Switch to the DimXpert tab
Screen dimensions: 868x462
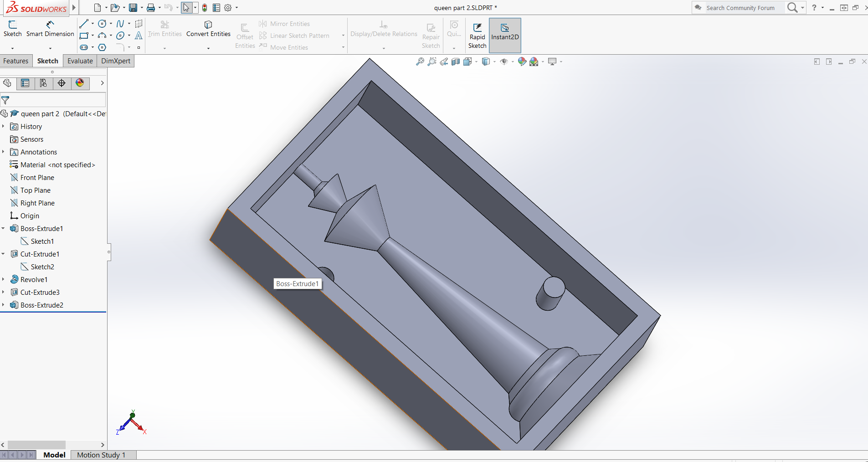[x=116, y=61]
